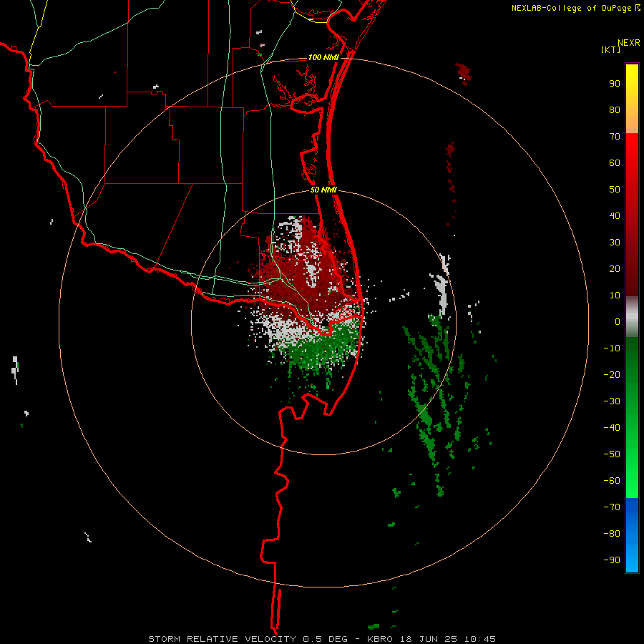Click the gray zero-velocity segment of the color bar

click(632, 317)
